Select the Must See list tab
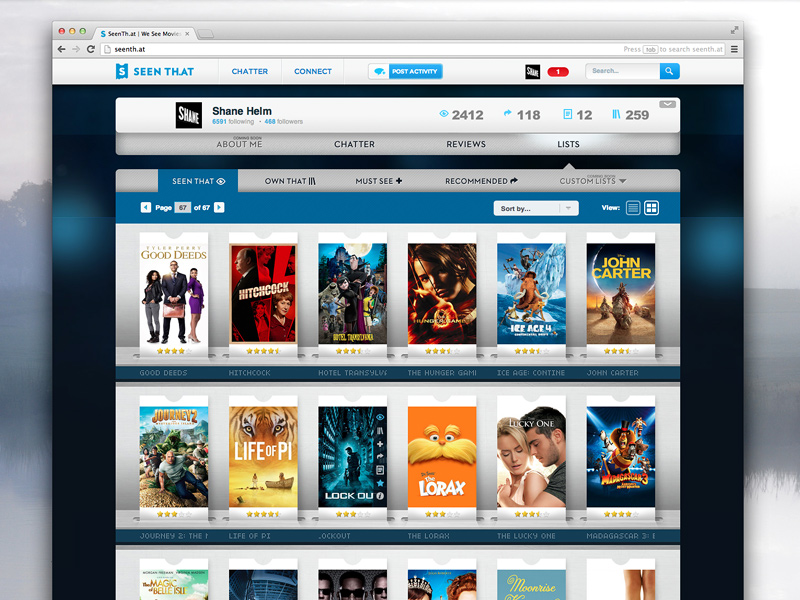Viewport: 800px width, 600px height. point(379,181)
